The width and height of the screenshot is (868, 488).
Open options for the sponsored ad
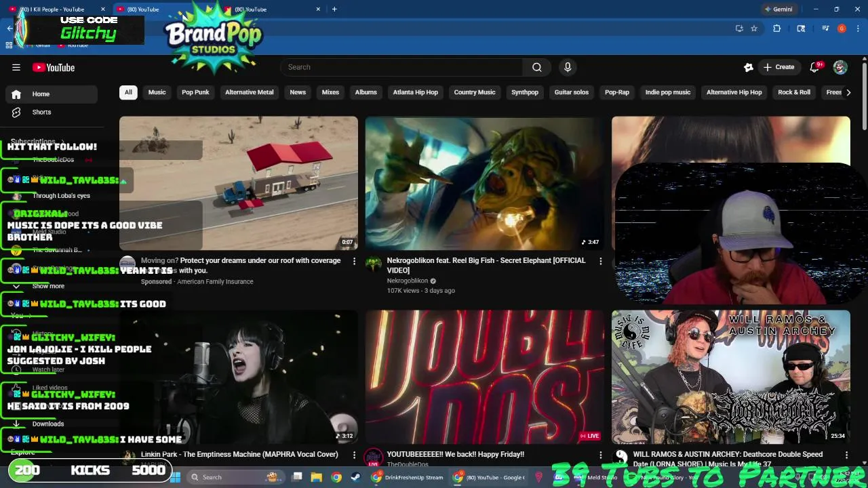tap(354, 261)
